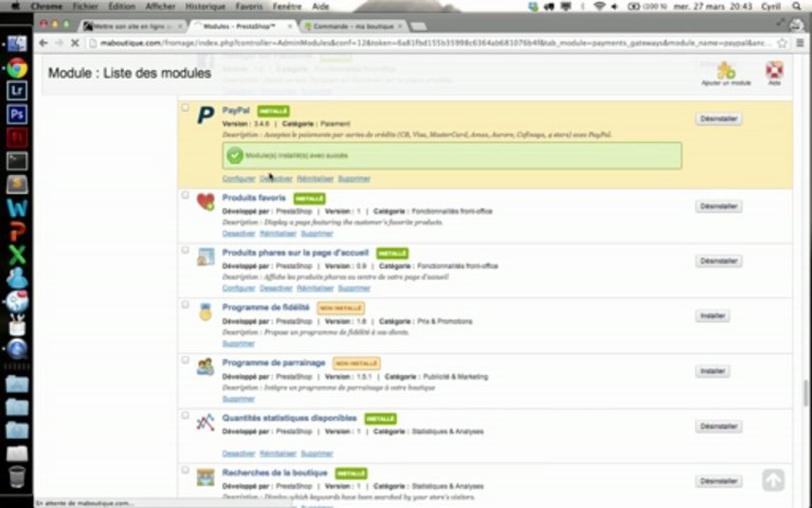The height and width of the screenshot is (508, 812).
Task: Click the scroll-to-top arrow button
Action: point(773,480)
